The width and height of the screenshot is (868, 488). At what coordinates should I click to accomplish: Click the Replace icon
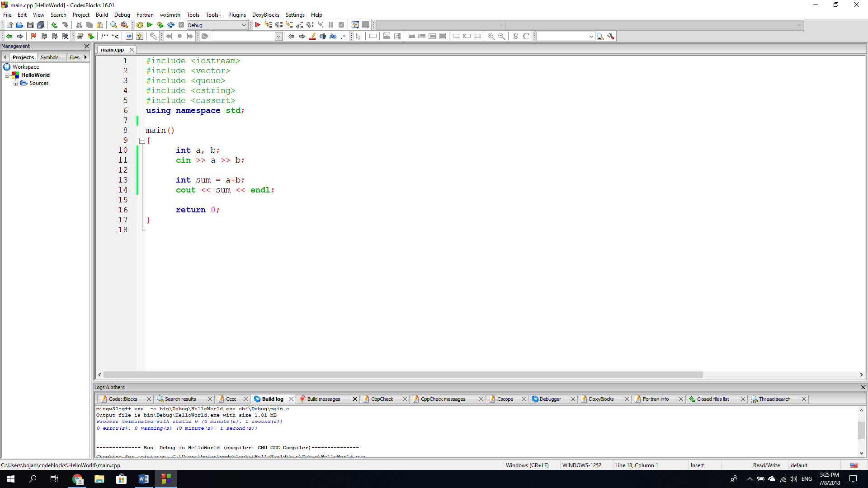pos(124,25)
